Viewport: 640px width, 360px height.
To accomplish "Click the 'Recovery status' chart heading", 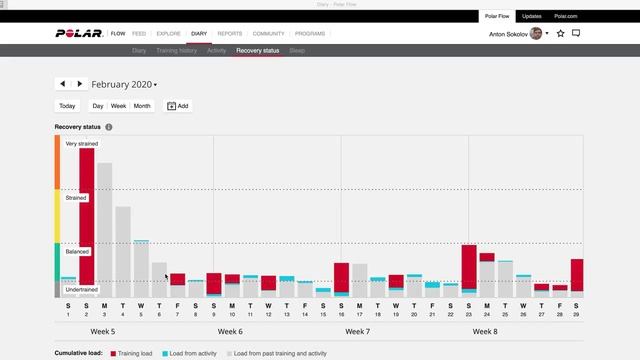I will pyautogui.click(x=78, y=127).
